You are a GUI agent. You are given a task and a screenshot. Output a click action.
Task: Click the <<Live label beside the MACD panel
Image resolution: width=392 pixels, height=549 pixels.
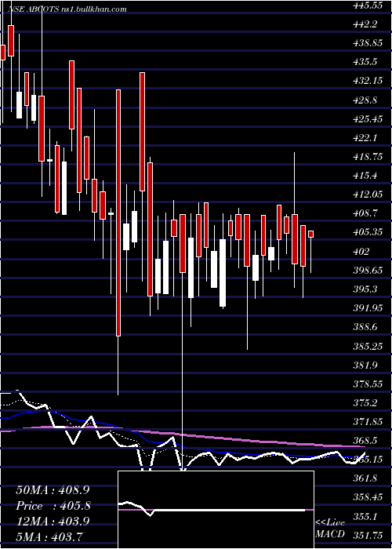click(x=330, y=523)
